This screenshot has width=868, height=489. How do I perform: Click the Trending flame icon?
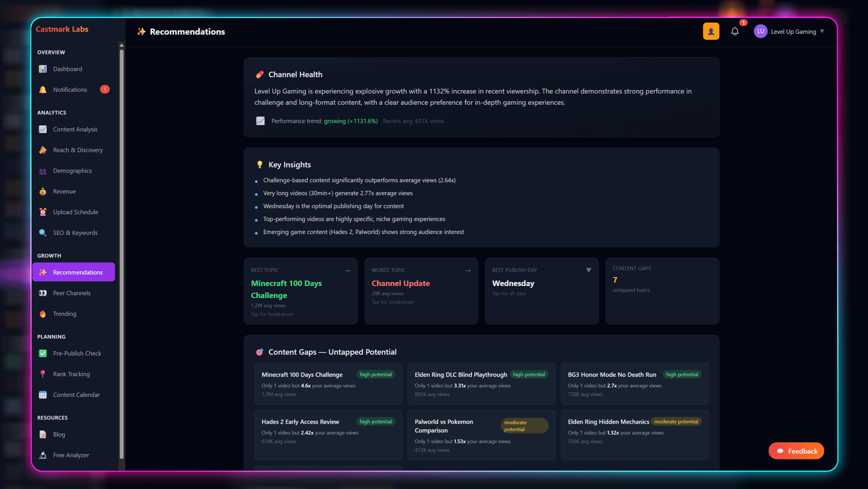(43, 314)
